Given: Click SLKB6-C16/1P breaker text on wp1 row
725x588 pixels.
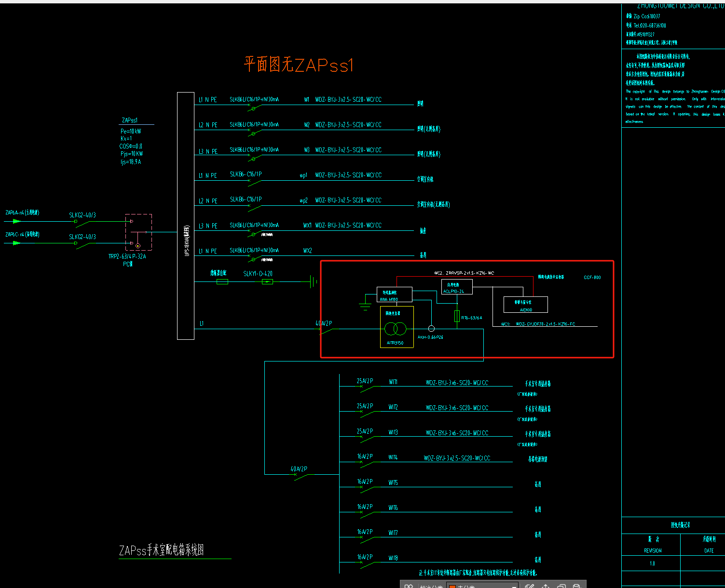Looking at the screenshot, I should [x=246, y=174].
